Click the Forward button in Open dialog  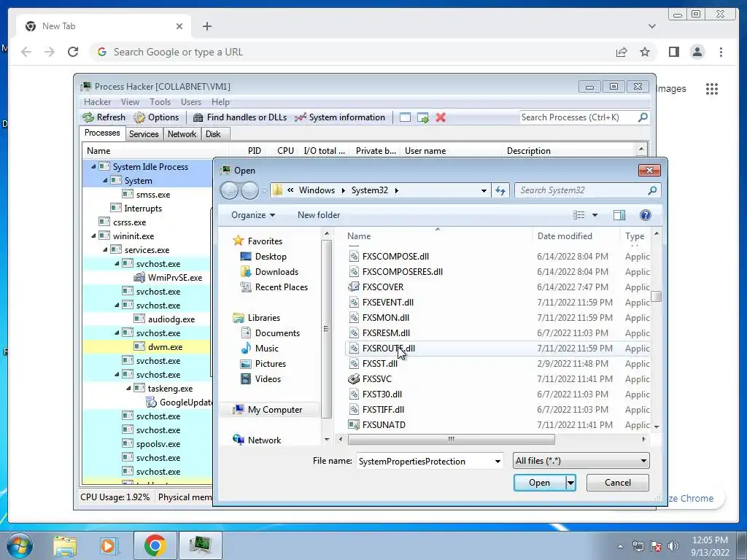tap(249, 190)
